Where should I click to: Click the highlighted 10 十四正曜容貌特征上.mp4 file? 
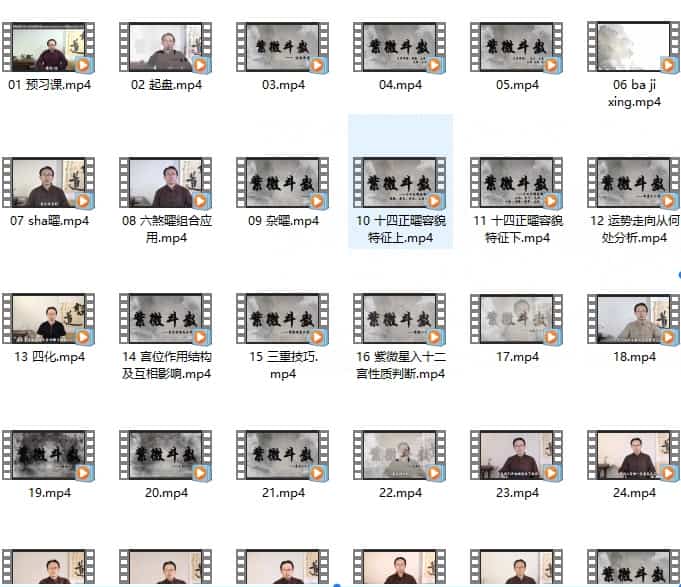click(x=400, y=184)
